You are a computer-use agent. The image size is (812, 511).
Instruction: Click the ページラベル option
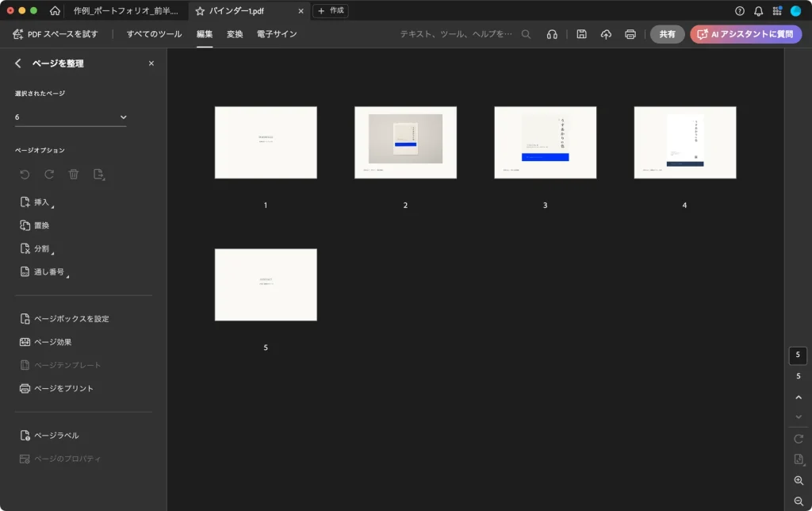[x=49, y=436]
